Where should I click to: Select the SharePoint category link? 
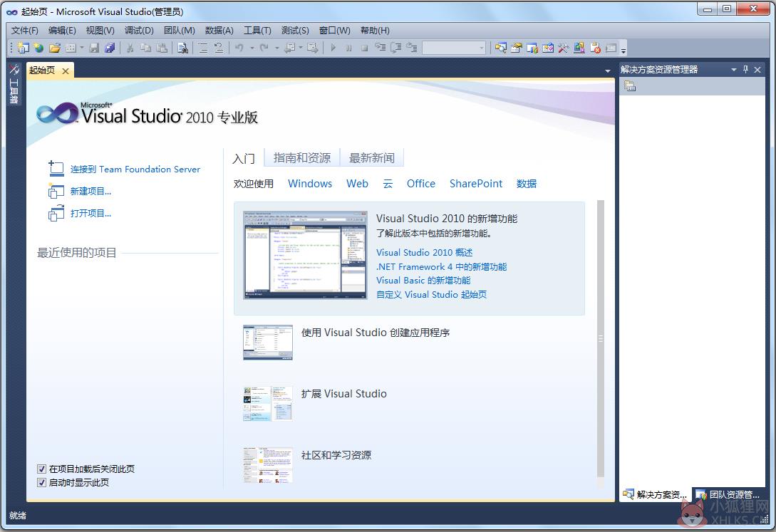475,184
